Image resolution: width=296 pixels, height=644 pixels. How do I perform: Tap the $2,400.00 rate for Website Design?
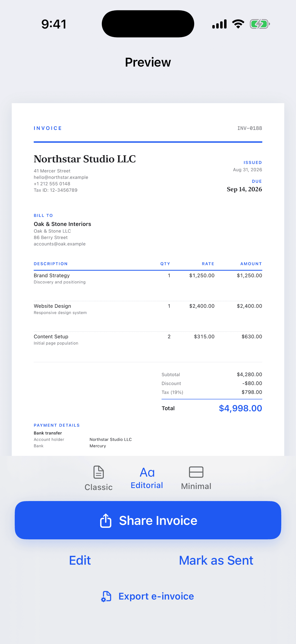[x=202, y=306]
